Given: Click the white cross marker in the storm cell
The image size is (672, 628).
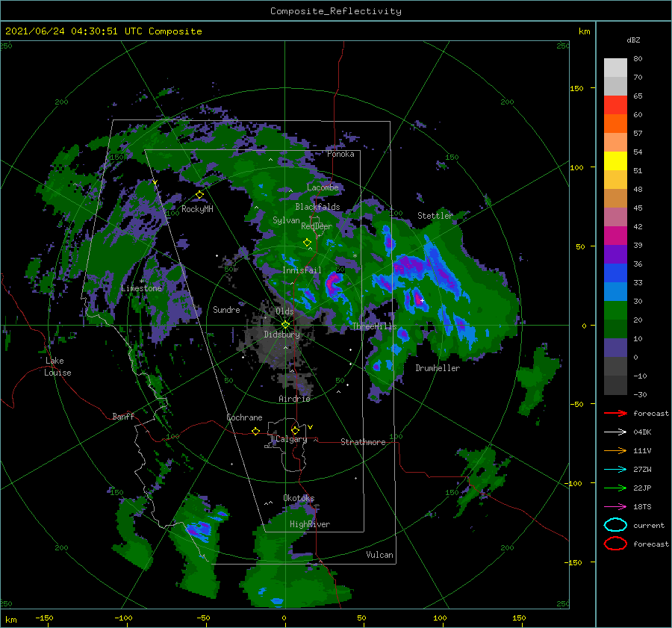Looking at the screenshot, I should point(422,300).
